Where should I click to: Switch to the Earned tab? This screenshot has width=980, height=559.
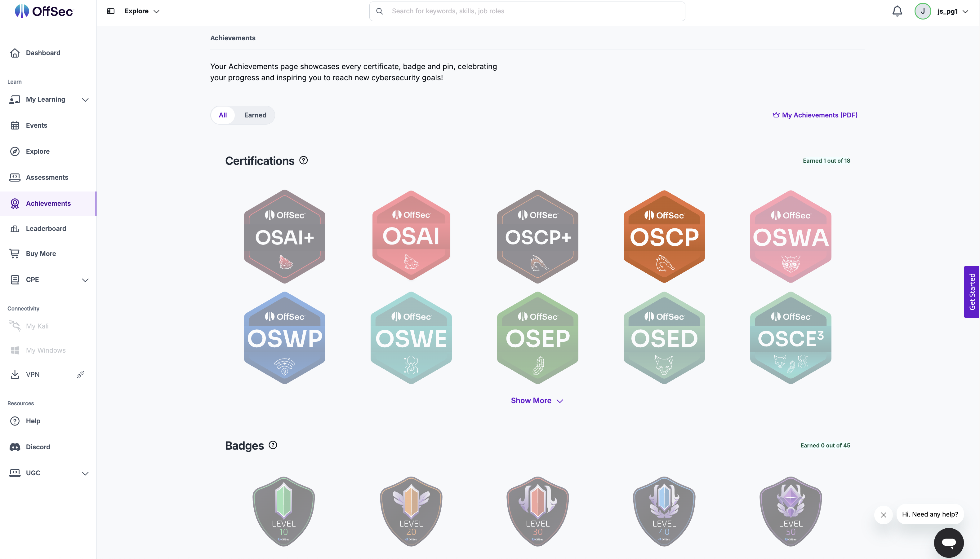255,115
